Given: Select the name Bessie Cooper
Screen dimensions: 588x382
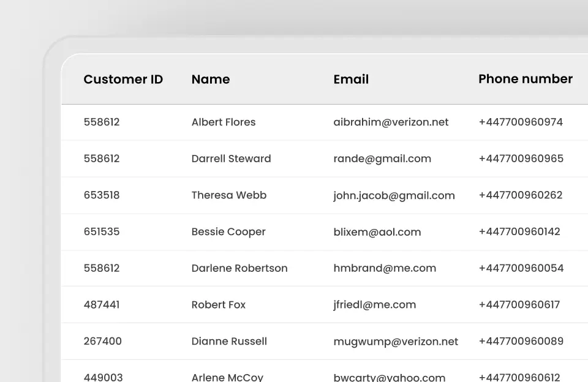Looking at the screenshot, I should click(x=228, y=232).
